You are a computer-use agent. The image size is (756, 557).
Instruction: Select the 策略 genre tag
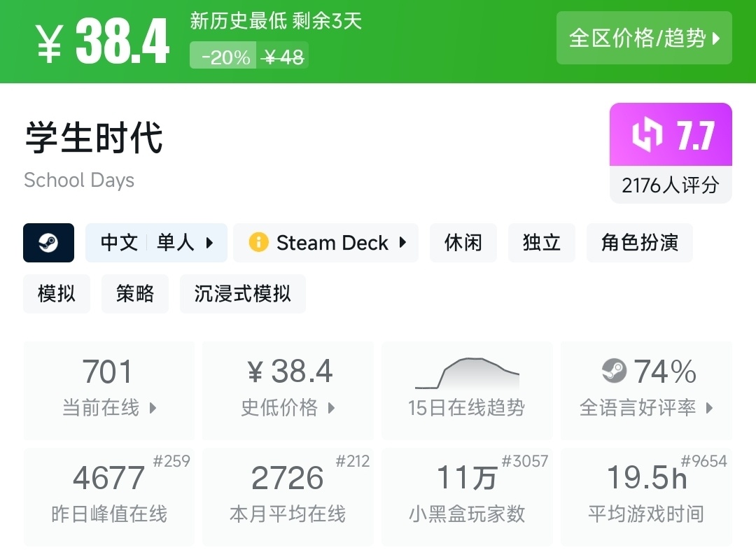tap(135, 293)
